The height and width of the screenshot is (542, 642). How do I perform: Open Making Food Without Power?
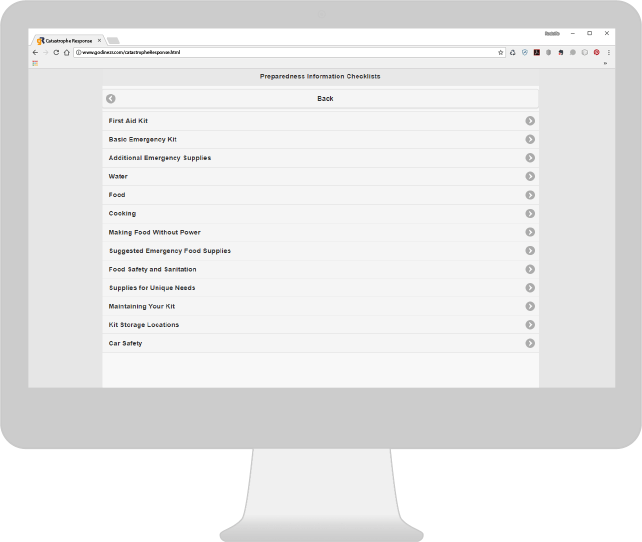click(x=320, y=232)
